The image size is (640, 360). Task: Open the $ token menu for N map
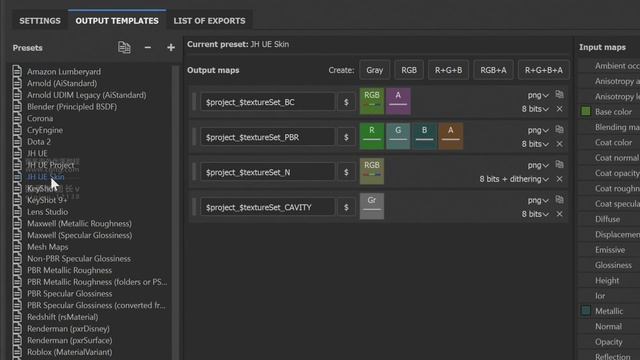(346, 172)
